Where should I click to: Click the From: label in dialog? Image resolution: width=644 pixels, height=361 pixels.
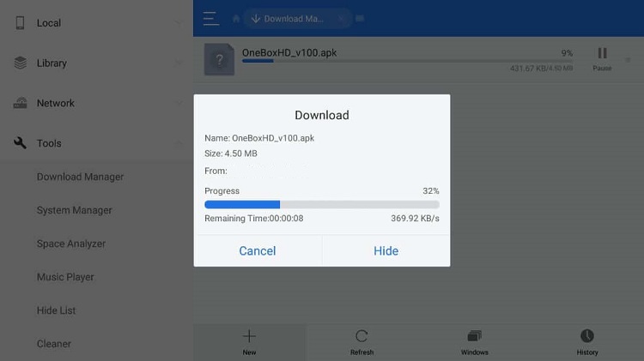coord(216,171)
